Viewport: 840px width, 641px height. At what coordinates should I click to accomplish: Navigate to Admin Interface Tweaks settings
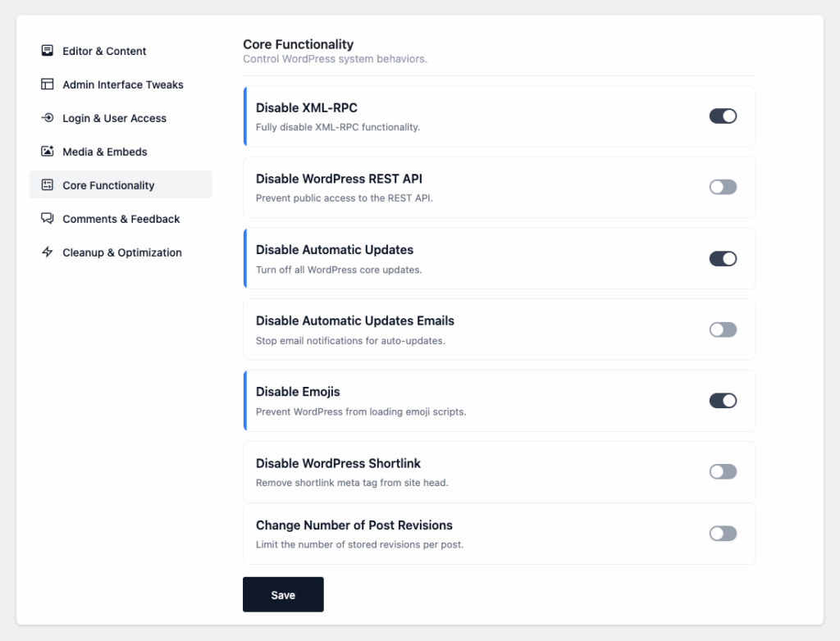pyautogui.click(x=122, y=84)
